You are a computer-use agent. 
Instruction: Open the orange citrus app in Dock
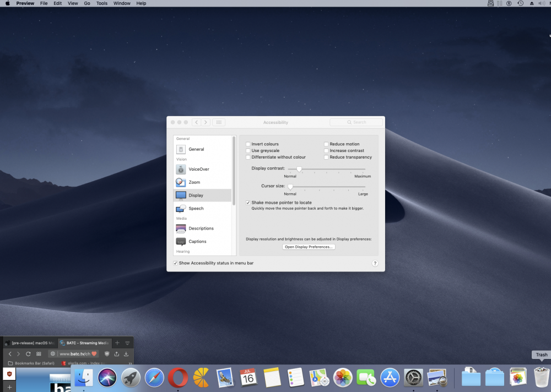tap(201, 378)
